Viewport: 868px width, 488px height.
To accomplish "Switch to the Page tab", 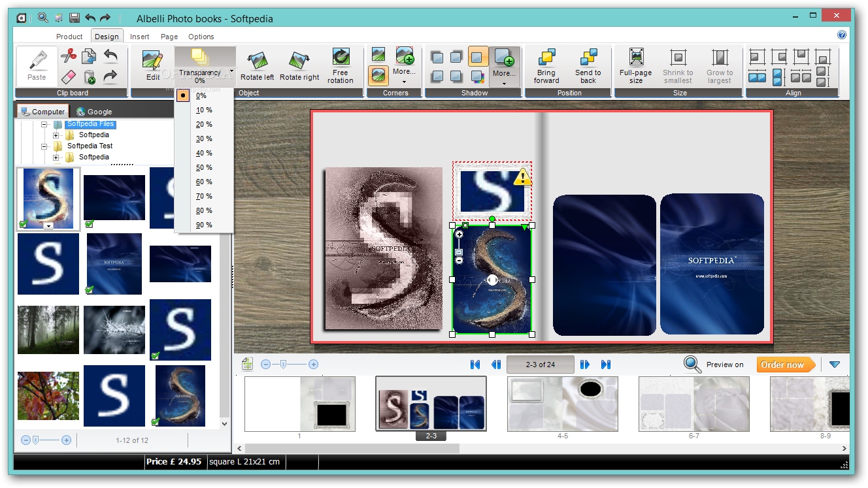I will (x=169, y=37).
